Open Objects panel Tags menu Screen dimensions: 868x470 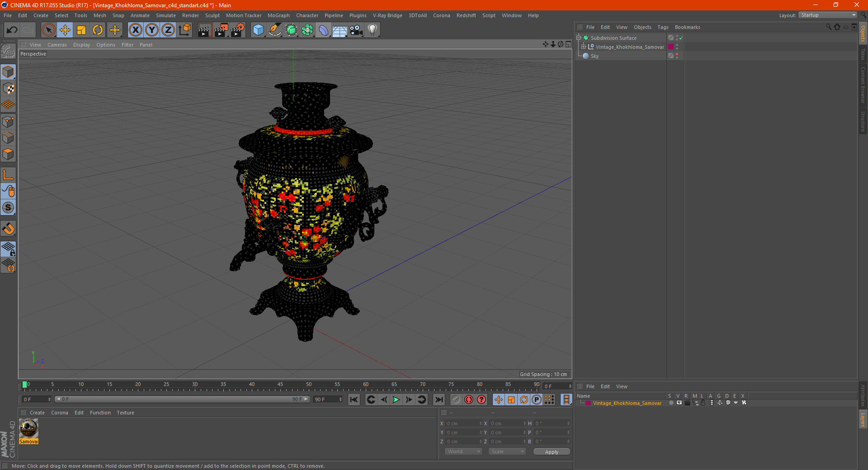663,27
